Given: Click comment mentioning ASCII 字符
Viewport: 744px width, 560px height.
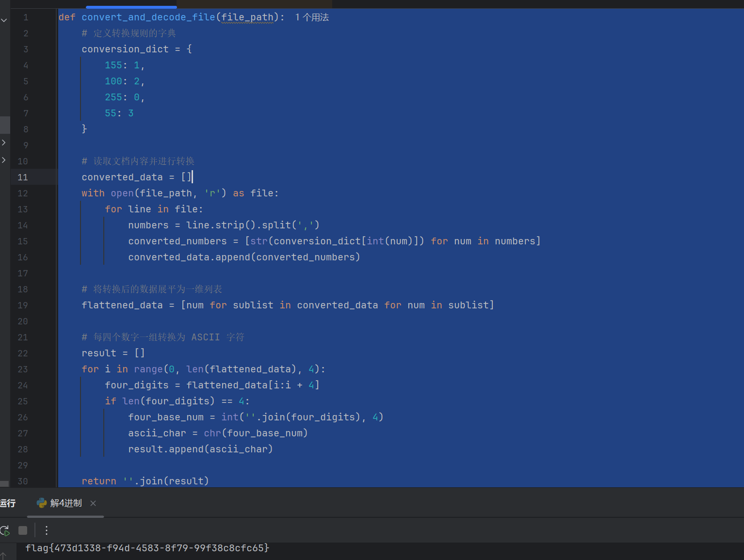Looking at the screenshot, I should [x=163, y=337].
